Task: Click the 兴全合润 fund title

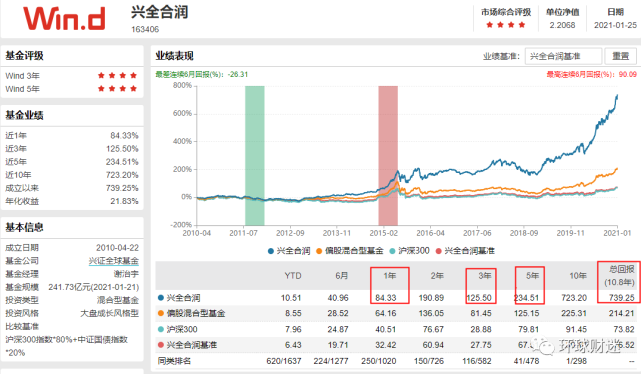Action: [x=159, y=12]
